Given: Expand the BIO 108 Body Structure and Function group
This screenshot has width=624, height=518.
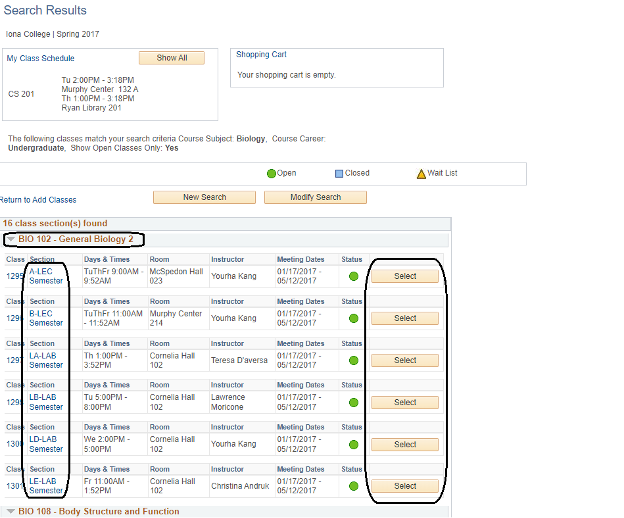Looking at the screenshot, I should tap(11, 512).
